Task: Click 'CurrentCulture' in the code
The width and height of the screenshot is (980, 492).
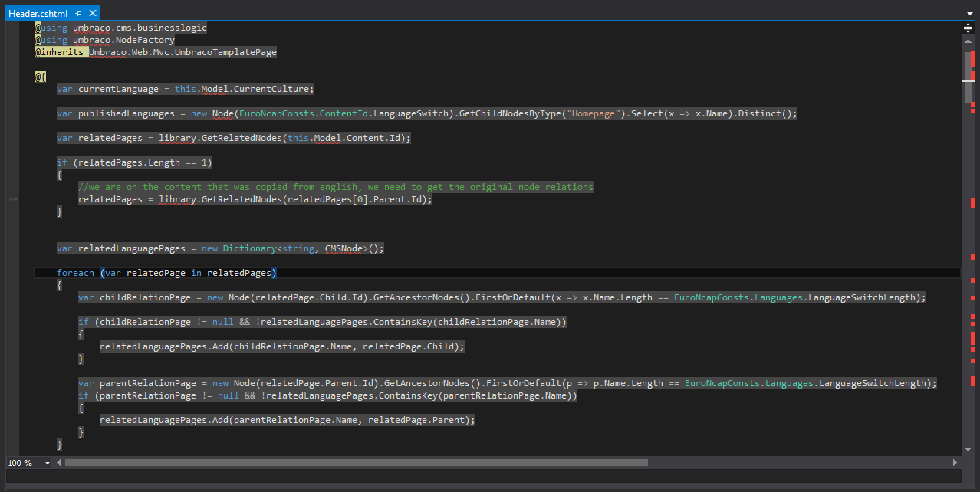Action: 271,89
